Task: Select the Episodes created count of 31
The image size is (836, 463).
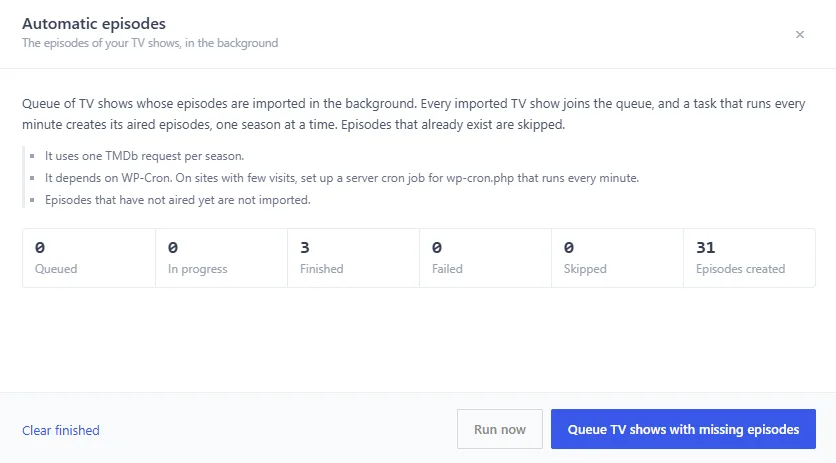Action: [x=749, y=258]
